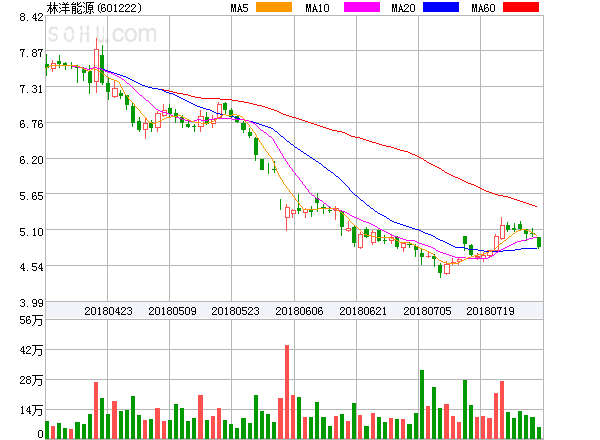Click the 20180523 date label

[x=235, y=311]
